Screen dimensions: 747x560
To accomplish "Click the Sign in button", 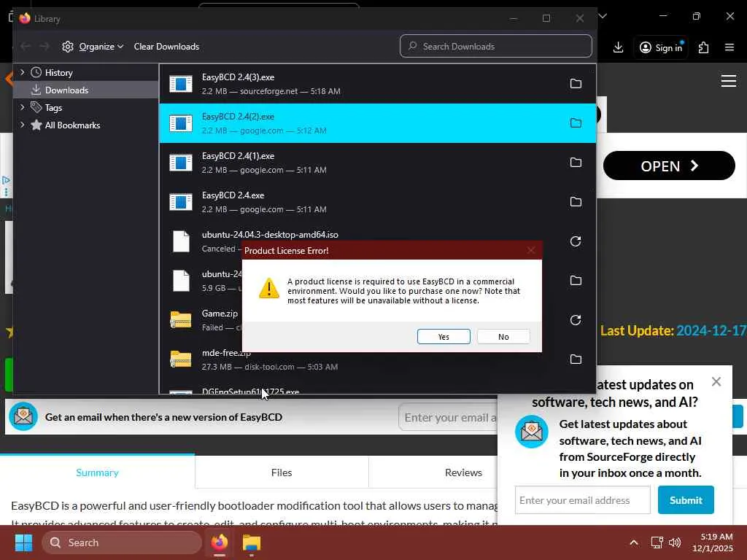I will (x=661, y=47).
